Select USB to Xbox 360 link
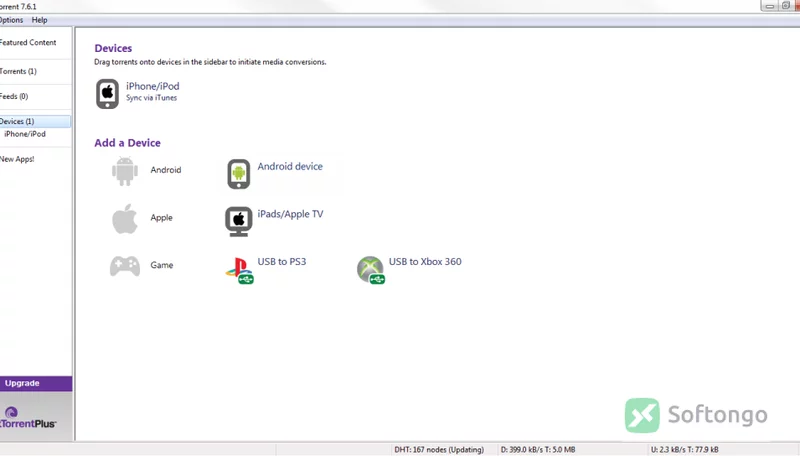Image resolution: width=800 pixels, height=456 pixels. 425,262
